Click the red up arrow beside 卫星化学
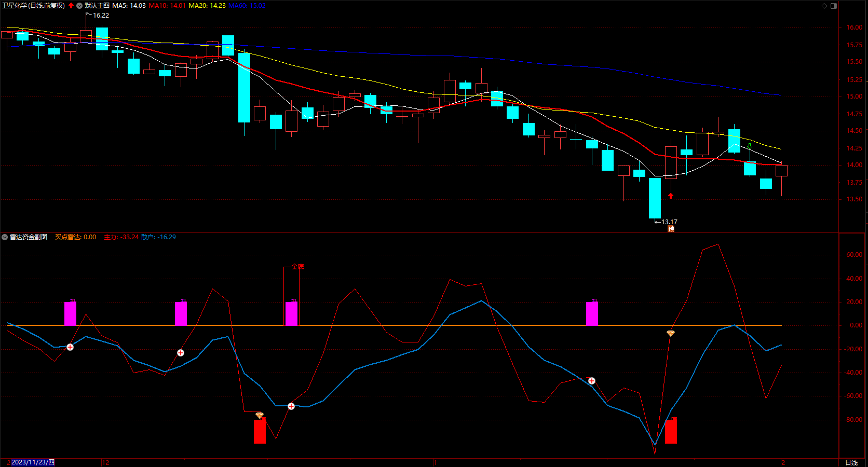Viewport: 868px width, 467px height. (71, 6)
